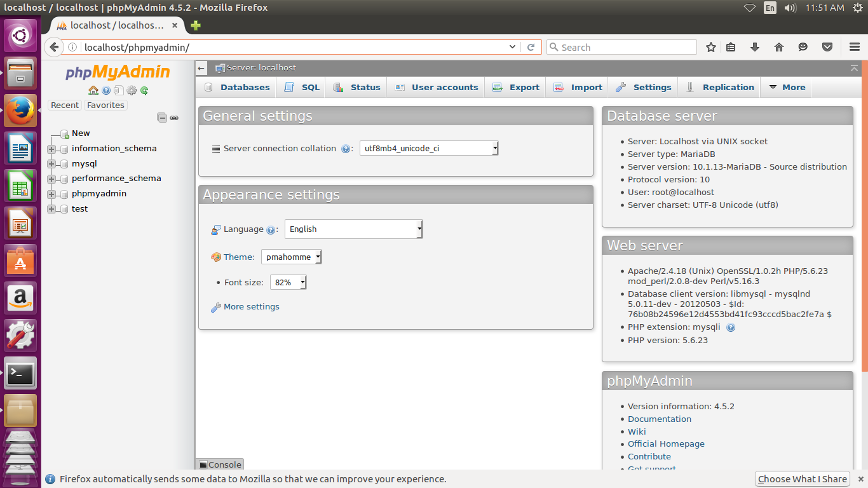Hide navigation panel with left arrow button

point(201,68)
